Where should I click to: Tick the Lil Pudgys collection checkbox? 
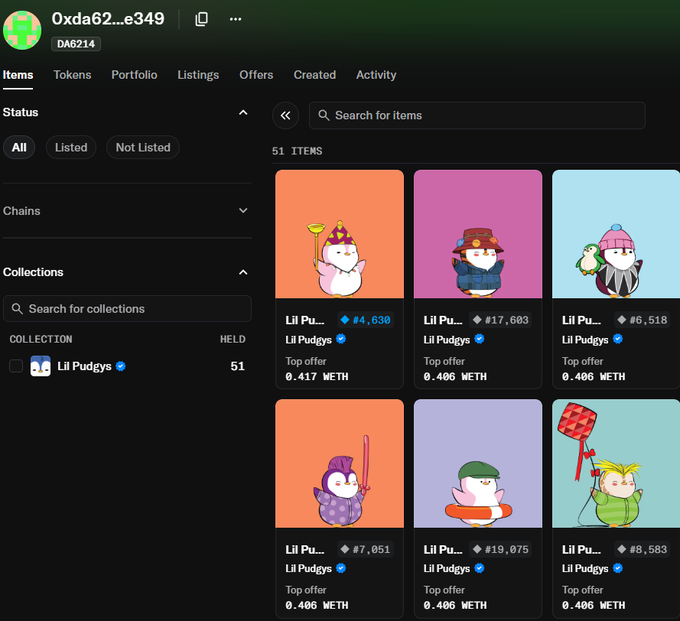[16, 366]
